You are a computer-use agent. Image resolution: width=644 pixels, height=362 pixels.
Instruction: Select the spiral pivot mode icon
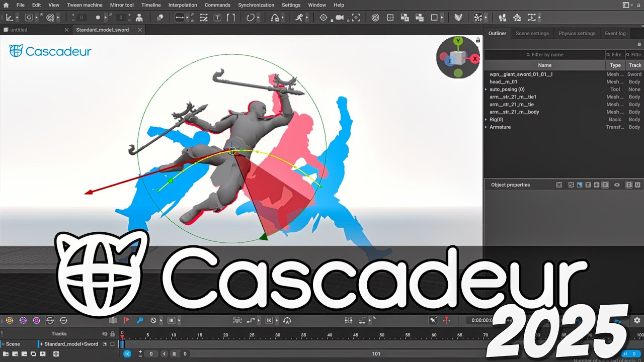point(50,18)
